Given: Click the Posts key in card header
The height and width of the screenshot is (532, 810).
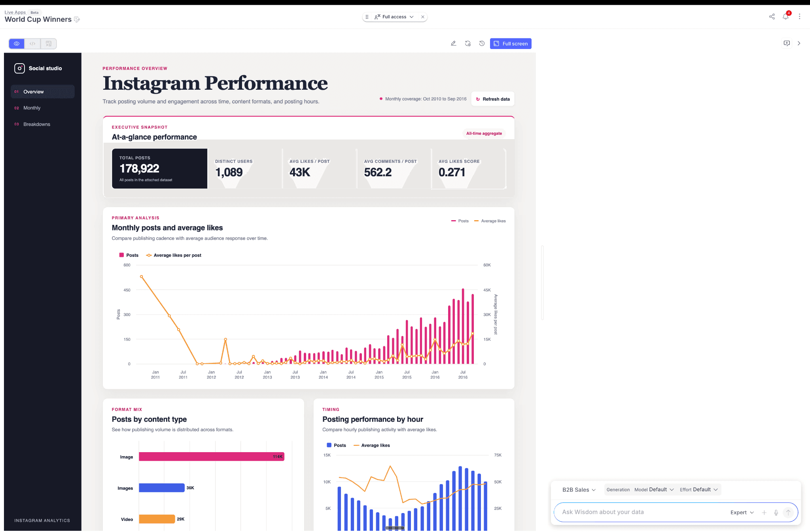Looking at the screenshot, I should point(460,221).
